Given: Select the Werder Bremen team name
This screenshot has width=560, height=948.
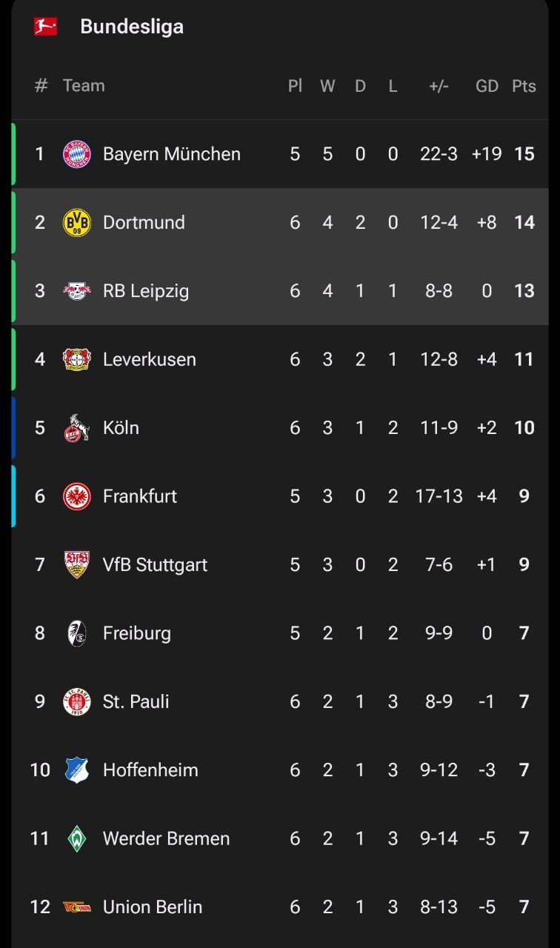Looking at the screenshot, I should click(x=167, y=838).
